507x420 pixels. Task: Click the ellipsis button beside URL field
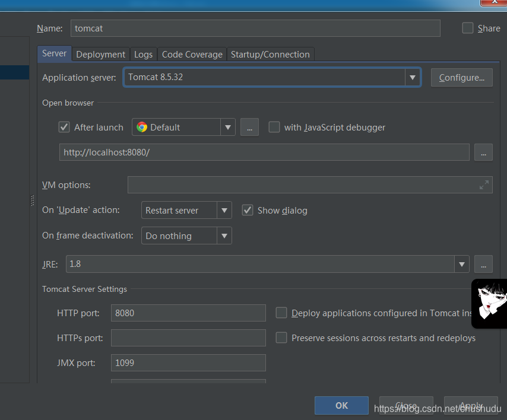coord(483,152)
